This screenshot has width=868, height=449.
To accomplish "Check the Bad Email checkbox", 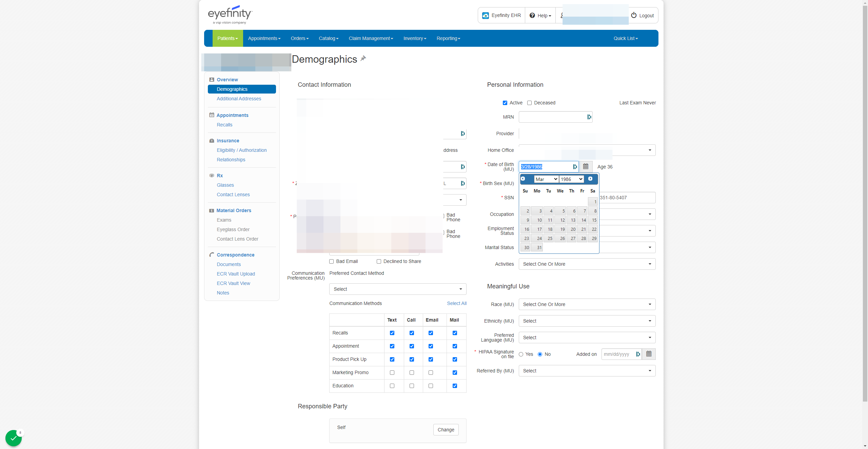I will click(x=331, y=261).
